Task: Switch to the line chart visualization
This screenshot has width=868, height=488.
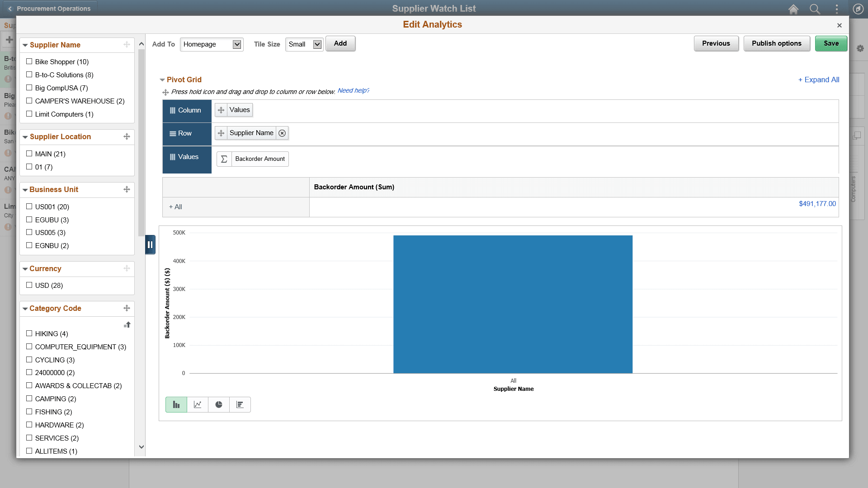Action: pos(197,404)
